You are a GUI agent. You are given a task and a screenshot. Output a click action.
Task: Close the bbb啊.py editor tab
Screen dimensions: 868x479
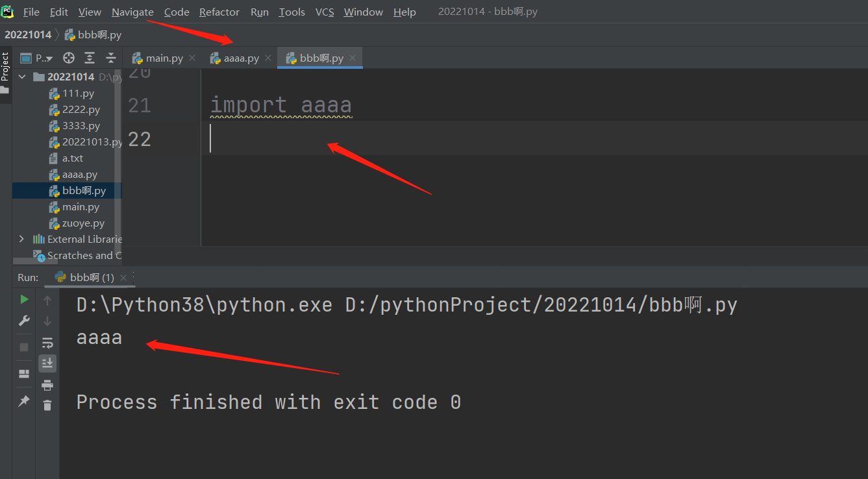(x=353, y=58)
